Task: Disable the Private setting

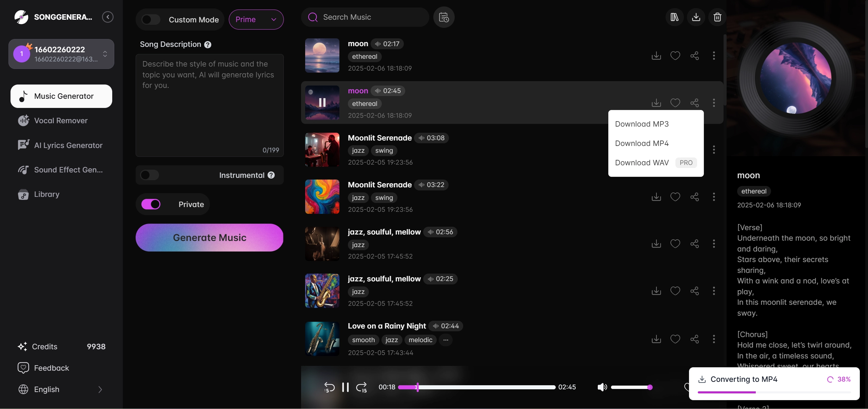Action: pyautogui.click(x=151, y=204)
